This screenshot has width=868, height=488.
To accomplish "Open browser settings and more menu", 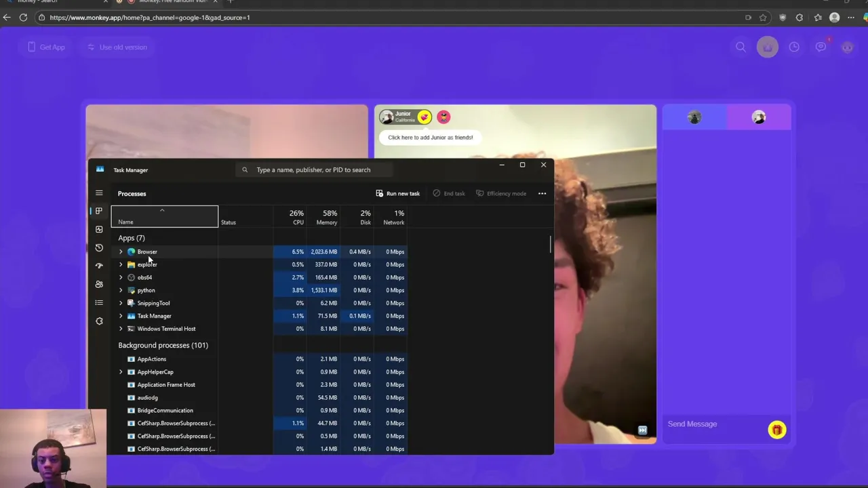I will click(x=851, y=18).
